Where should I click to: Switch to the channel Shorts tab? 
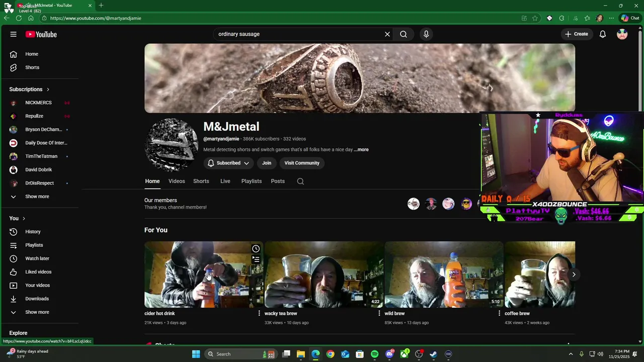click(201, 181)
